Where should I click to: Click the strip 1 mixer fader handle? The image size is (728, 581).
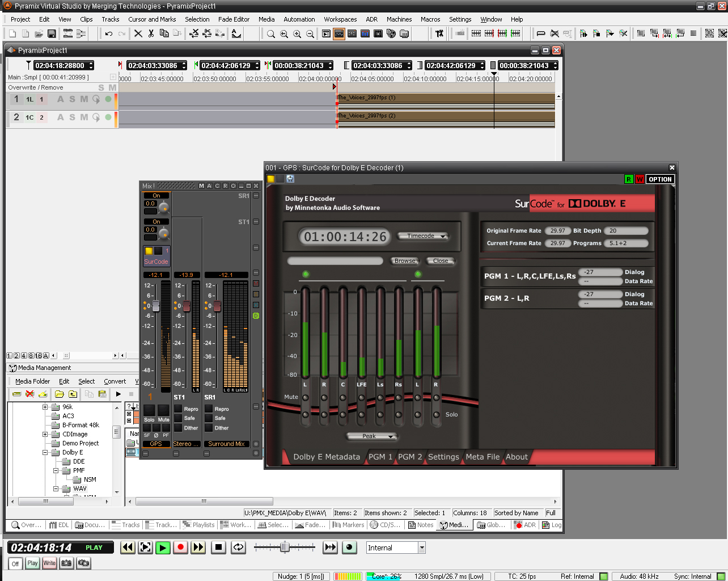[x=155, y=306]
